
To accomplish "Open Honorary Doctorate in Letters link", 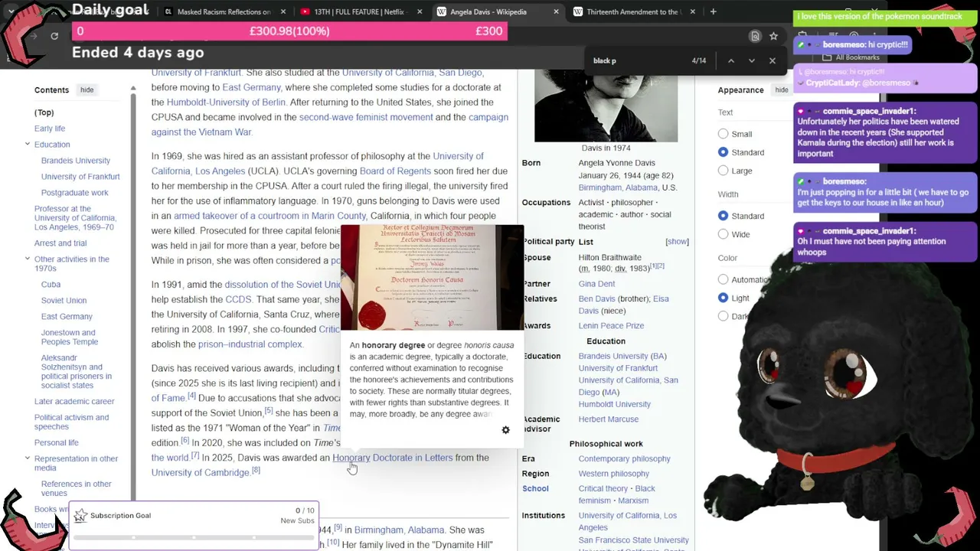I will 392,458.
